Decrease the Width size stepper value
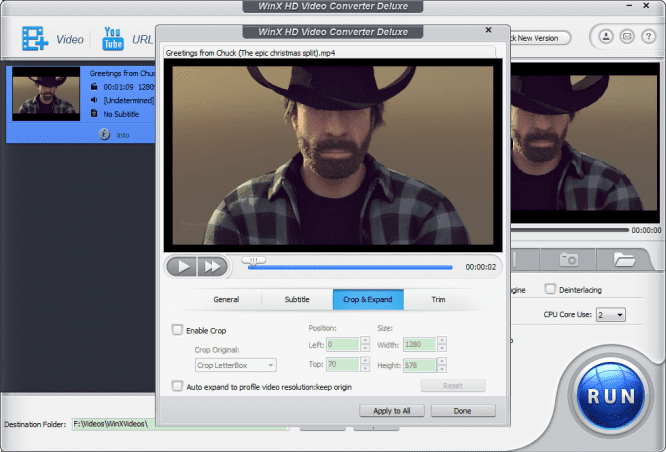This screenshot has height=452, width=666. 442,348
